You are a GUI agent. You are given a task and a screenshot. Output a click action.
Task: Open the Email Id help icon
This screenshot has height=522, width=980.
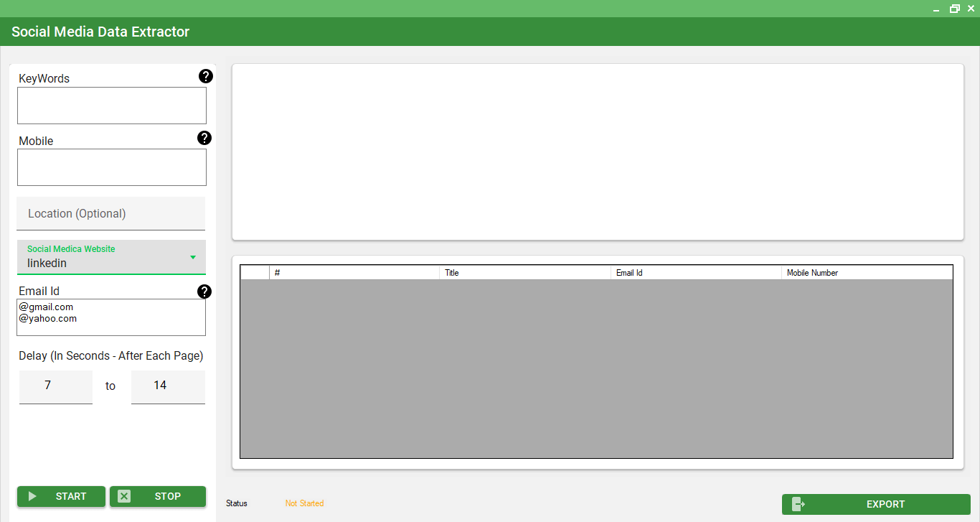pos(204,292)
